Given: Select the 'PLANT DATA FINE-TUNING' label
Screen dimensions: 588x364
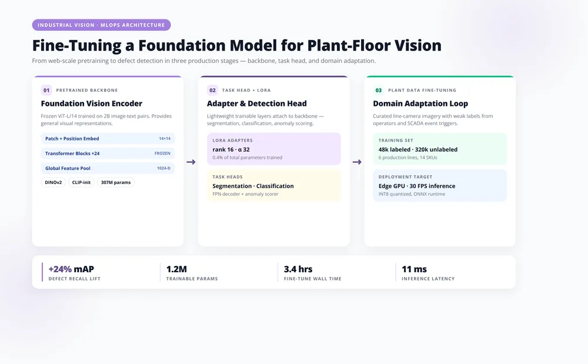Looking at the screenshot, I should [422, 91].
